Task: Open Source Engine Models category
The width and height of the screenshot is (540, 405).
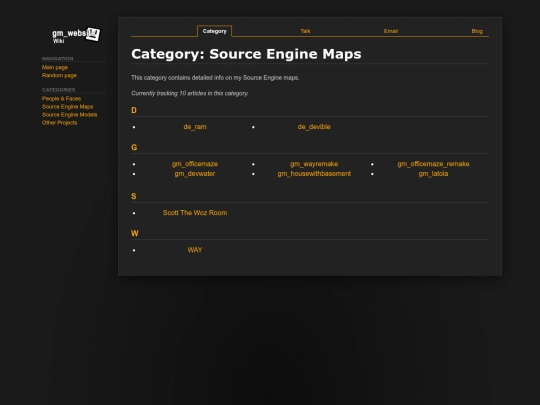Action: [69, 115]
